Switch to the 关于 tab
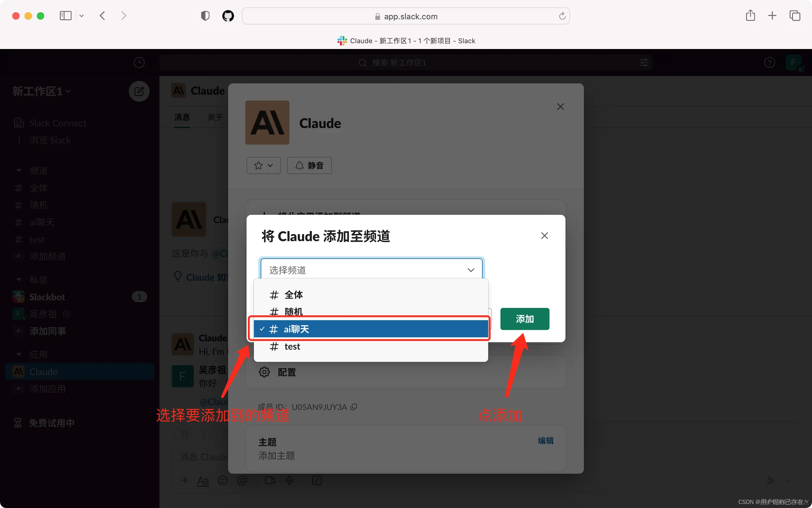This screenshot has height=508, width=812. click(215, 117)
